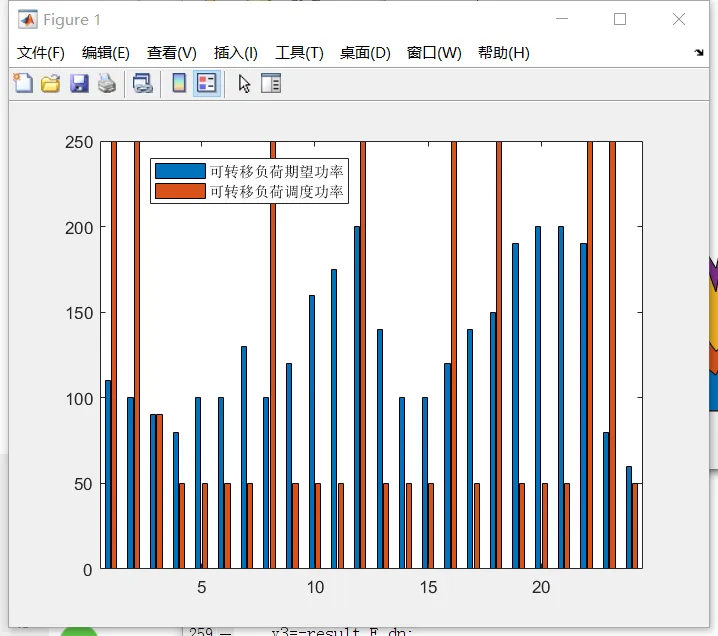
Task: Open the 文件(F) menu
Action: click(41, 53)
